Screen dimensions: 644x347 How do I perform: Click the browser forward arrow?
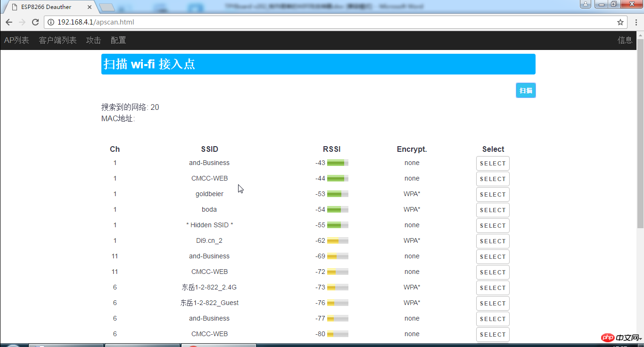click(x=22, y=22)
